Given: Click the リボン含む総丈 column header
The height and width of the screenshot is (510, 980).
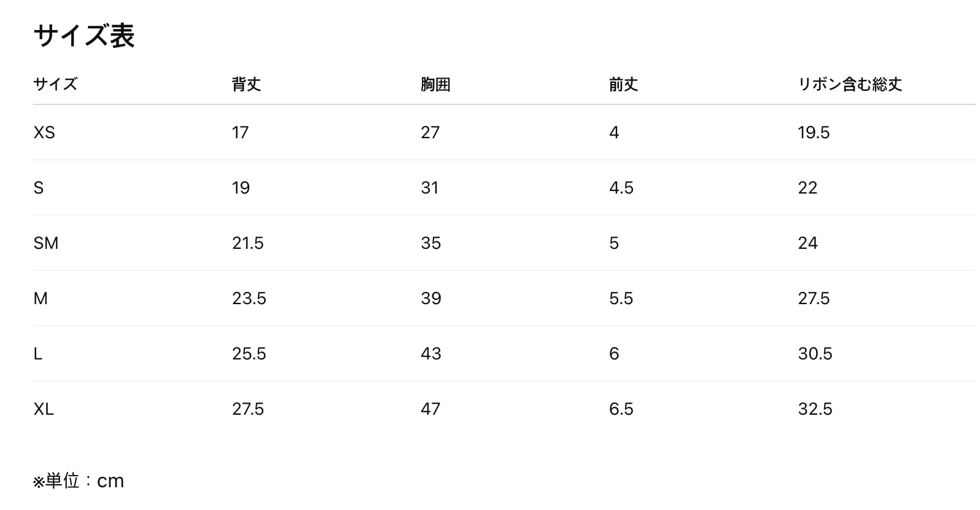Looking at the screenshot, I should (x=850, y=84).
